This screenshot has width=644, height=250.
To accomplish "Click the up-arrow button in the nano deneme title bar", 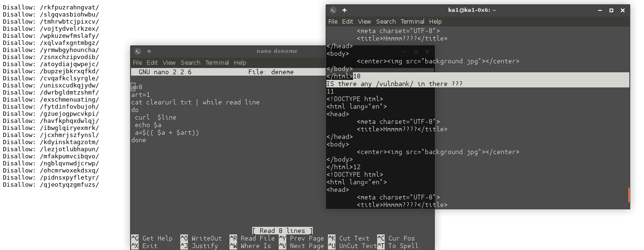I will click(x=149, y=52).
